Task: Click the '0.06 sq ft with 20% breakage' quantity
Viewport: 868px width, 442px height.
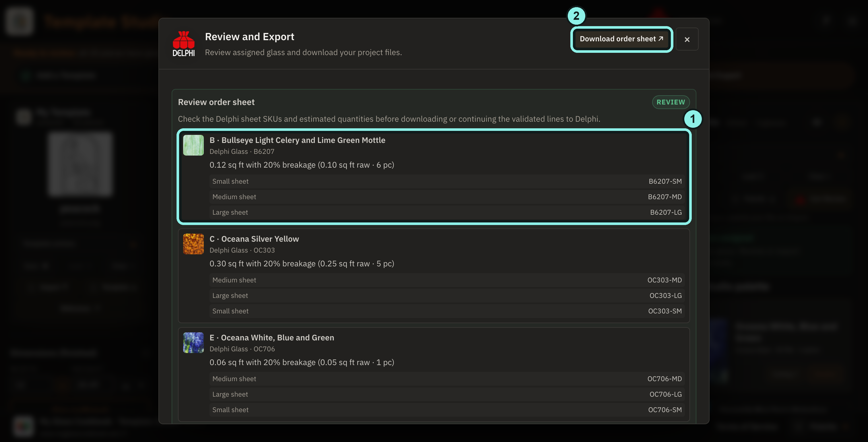Action: click(262, 362)
